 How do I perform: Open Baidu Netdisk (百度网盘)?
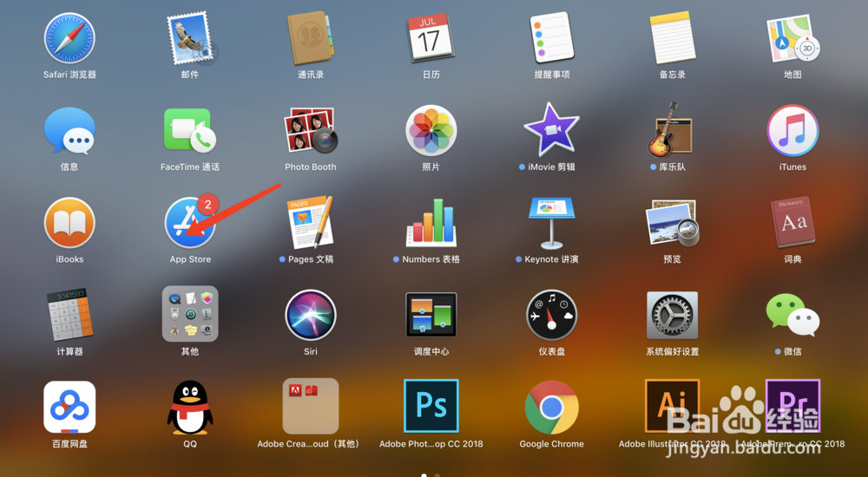[x=69, y=407]
